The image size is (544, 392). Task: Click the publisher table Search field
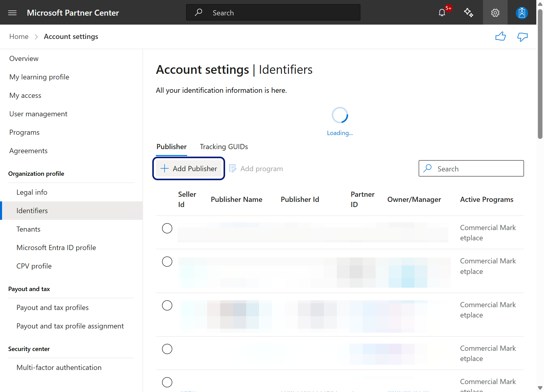(471, 169)
